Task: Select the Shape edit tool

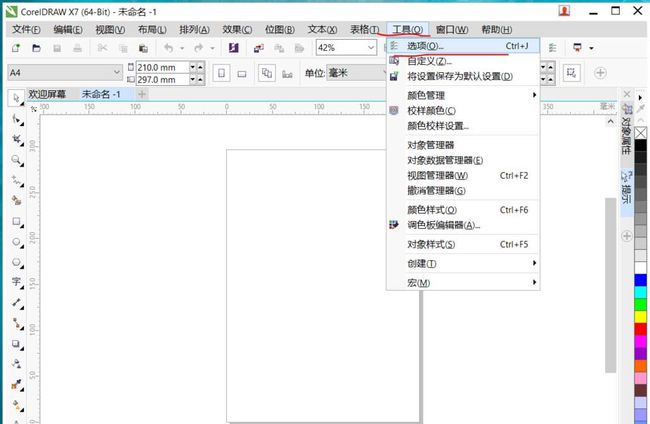Action: click(x=16, y=119)
